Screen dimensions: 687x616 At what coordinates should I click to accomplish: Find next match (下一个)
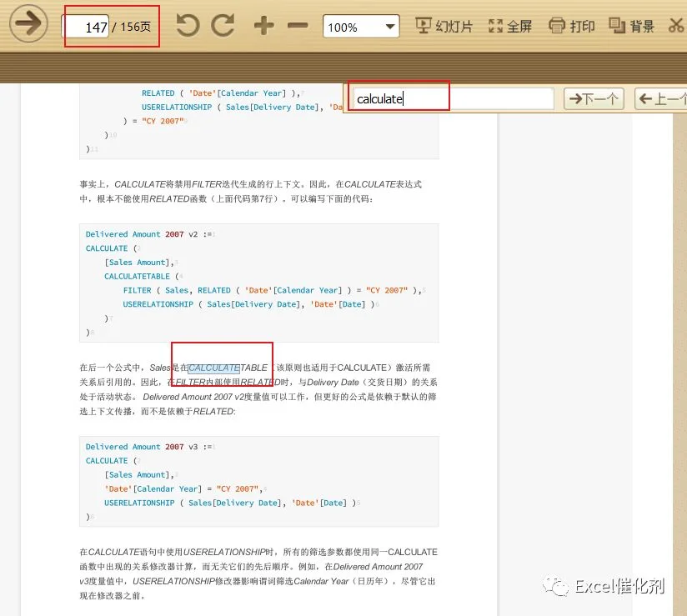coord(594,99)
